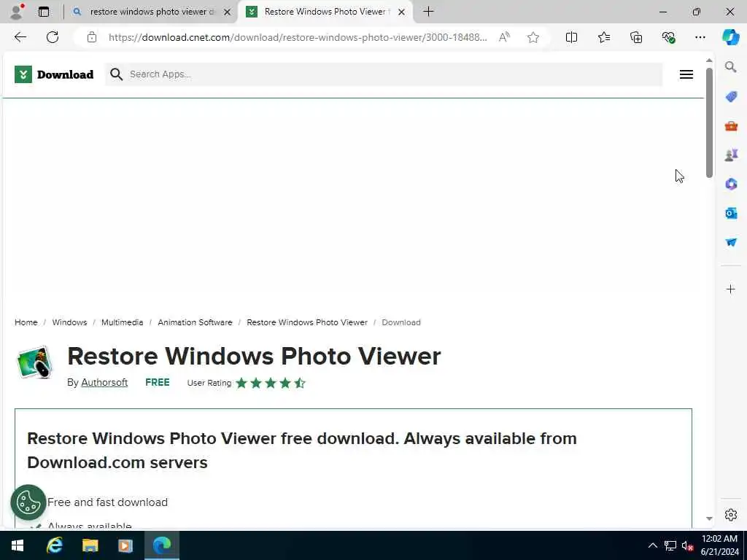
Task: Switch to the restore windows photo viewer search tab
Action: tap(152, 12)
